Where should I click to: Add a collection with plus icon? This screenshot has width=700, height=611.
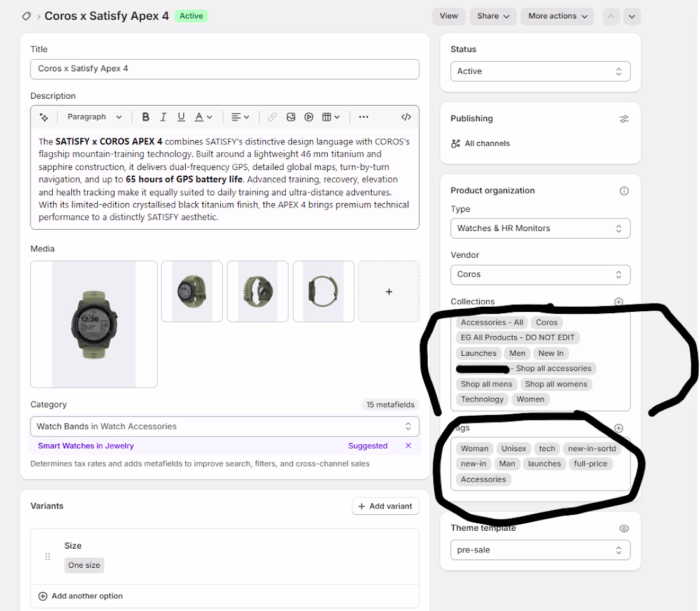click(619, 302)
